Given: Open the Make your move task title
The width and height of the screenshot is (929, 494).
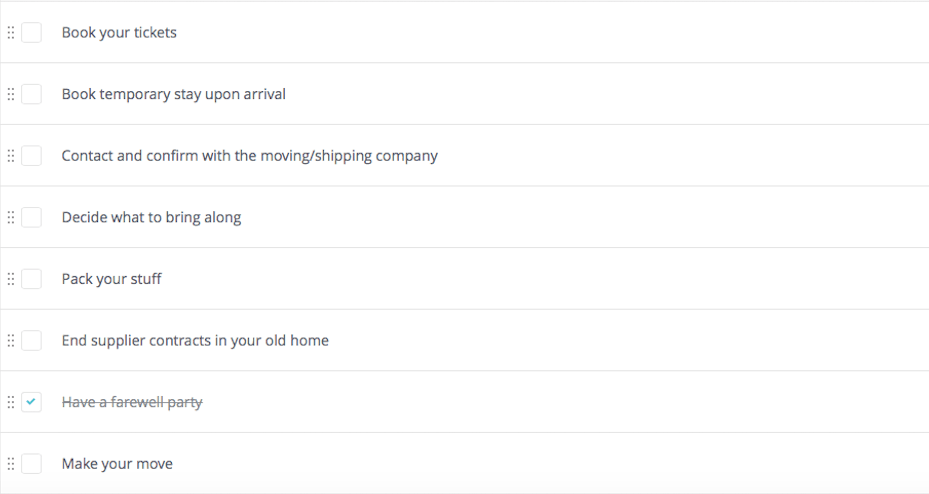Looking at the screenshot, I should click(117, 464).
